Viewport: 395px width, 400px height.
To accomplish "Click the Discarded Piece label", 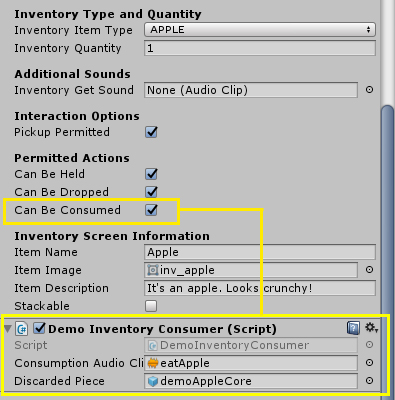I will (x=59, y=381).
